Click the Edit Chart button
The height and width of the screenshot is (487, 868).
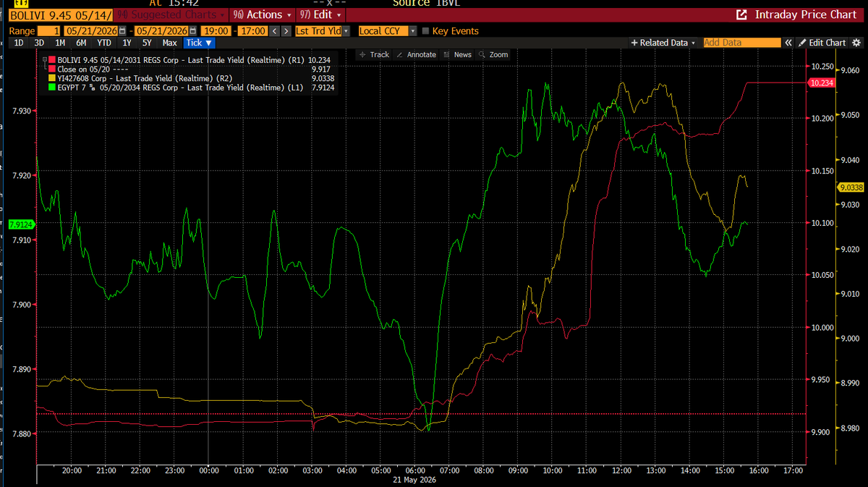tap(822, 43)
